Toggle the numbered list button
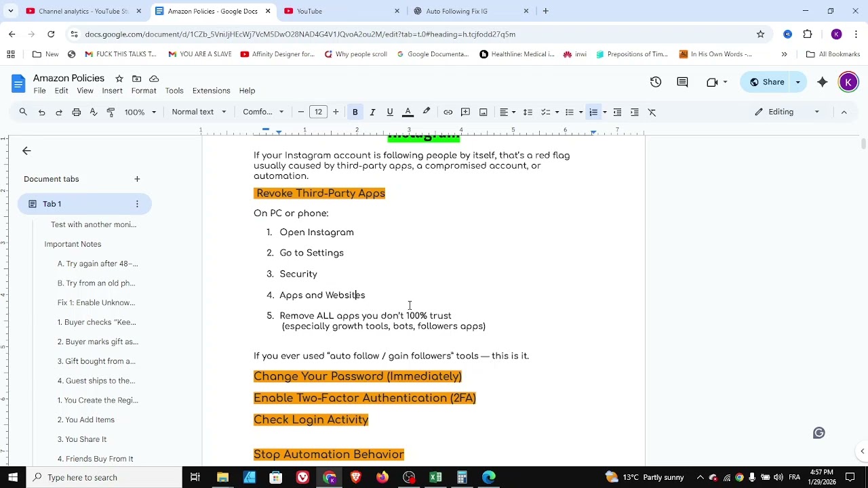Screen dimensions: 868x488 coord(593,112)
